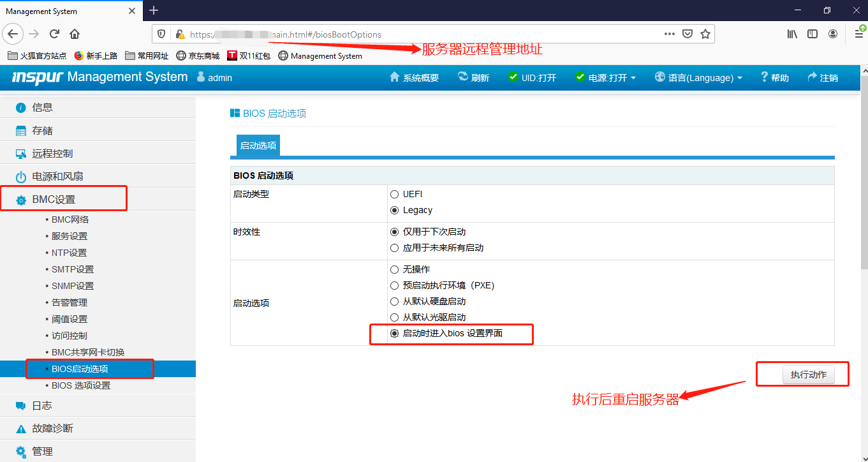868x462 pixels.
Task: Open 火狐官方站点 bookmark folder
Action: click(37, 56)
